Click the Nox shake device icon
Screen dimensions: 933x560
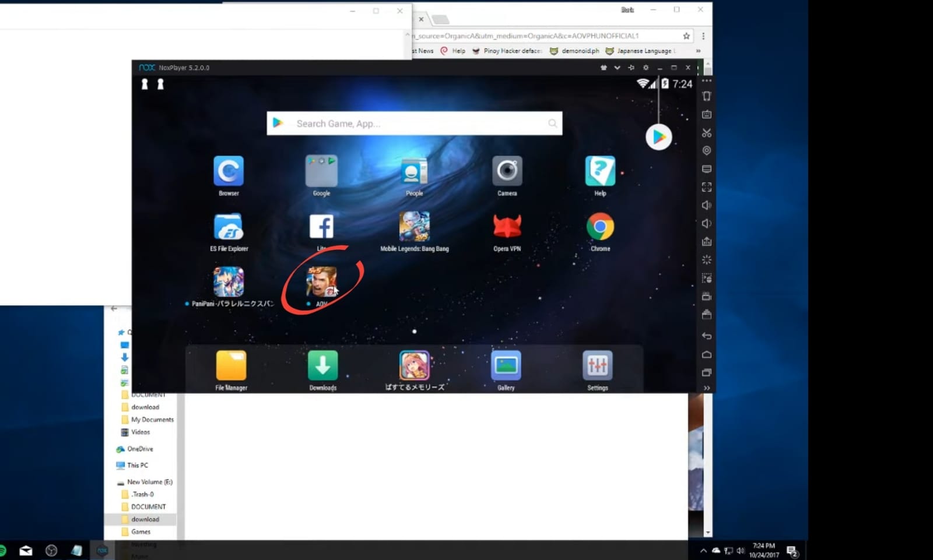707,96
